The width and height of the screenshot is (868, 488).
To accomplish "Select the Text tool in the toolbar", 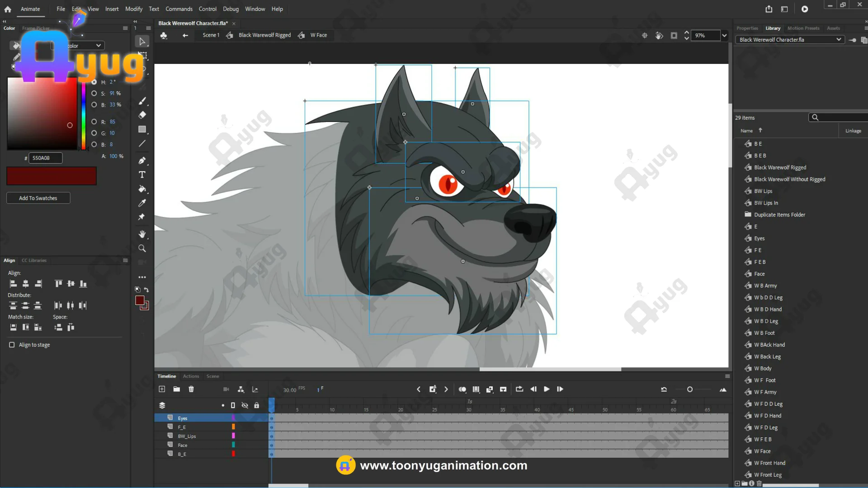I will 142,175.
